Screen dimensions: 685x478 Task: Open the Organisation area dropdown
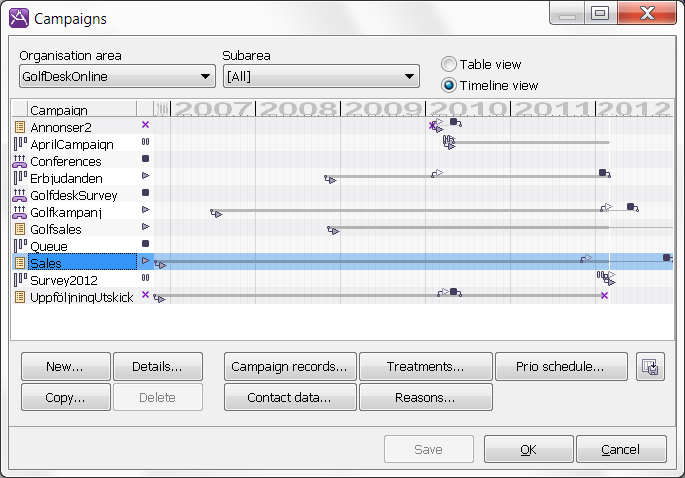point(118,76)
